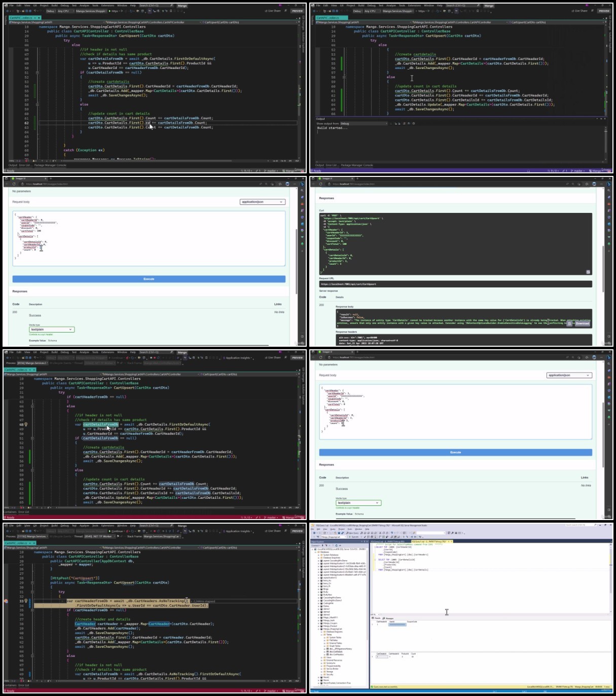Collapse the Mango_ShoppingCart node in Object Explorer
The width and height of the screenshot is (616, 696).
point(318,629)
